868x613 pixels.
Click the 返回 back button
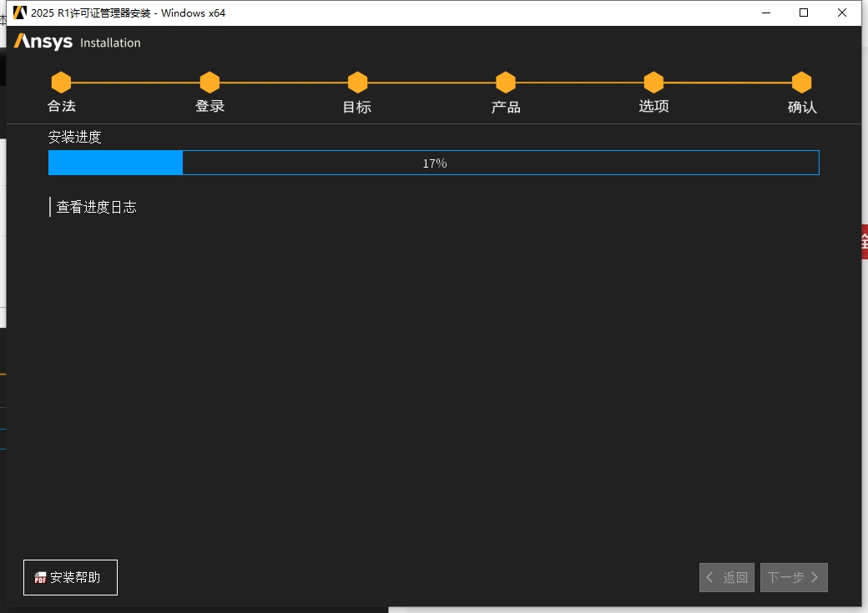point(727,578)
